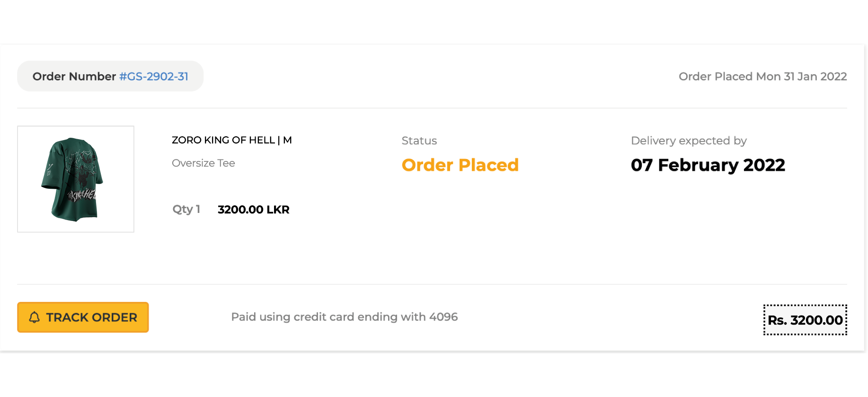Click the grey Status heading
The width and height of the screenshot is (868, 397).
[419, 141]
